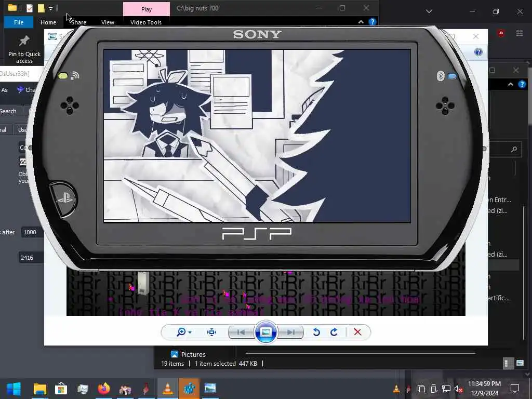Click the search magnifier in right Explorer window
Image resolution: width=532 pixels, height=399 pixels.
514,149
